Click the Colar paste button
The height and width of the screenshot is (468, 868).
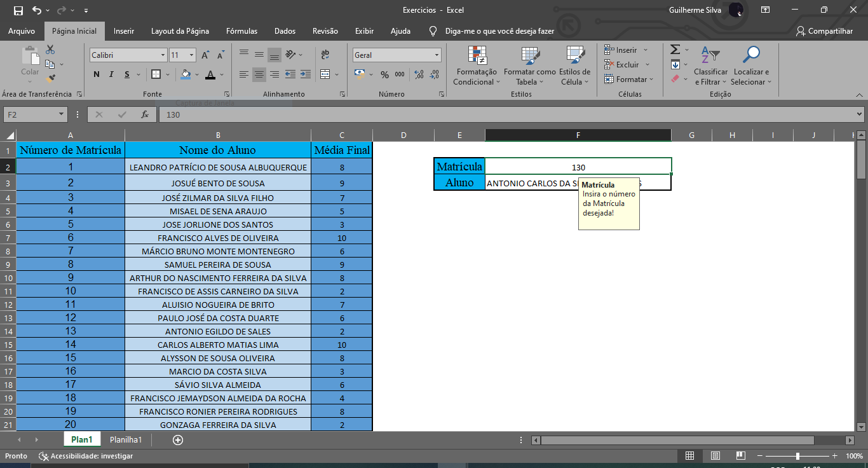30,65
